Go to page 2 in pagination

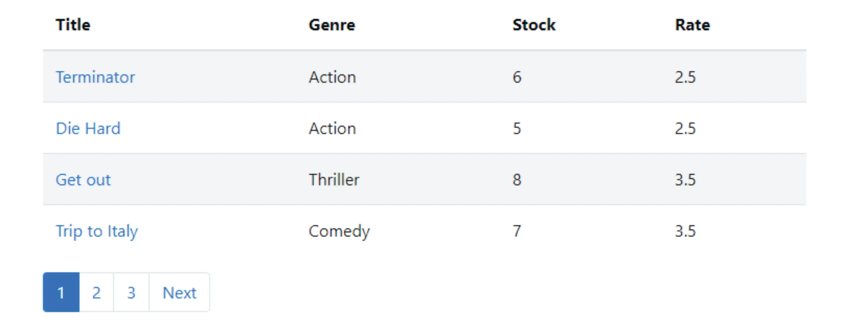tap(96, 292)
